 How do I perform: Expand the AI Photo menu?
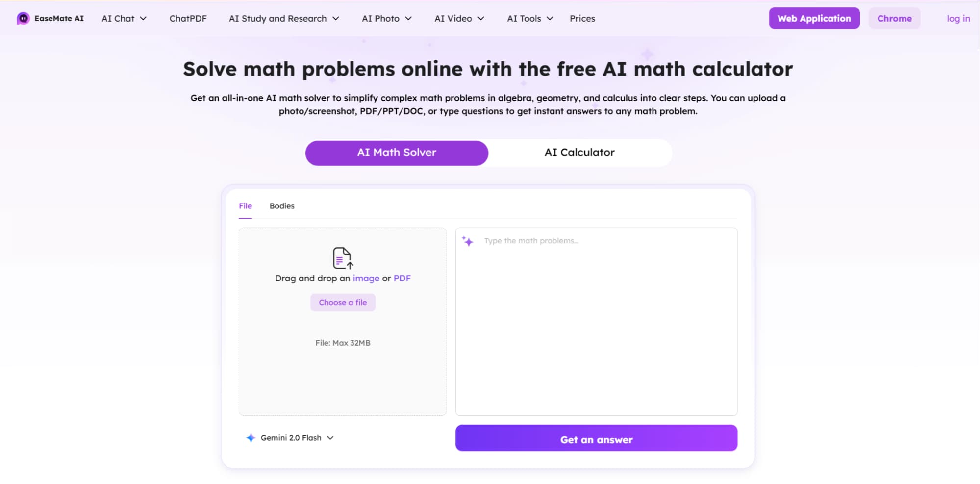click(386, 19)
